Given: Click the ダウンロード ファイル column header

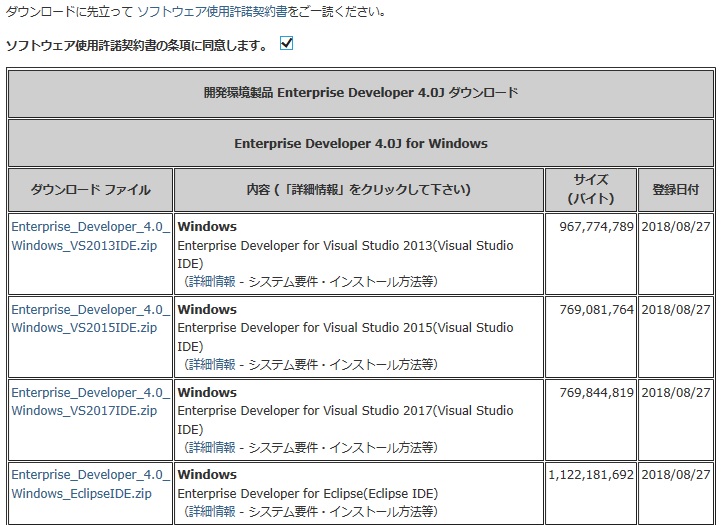Looking at the screenshot, I should click(90, 190).
